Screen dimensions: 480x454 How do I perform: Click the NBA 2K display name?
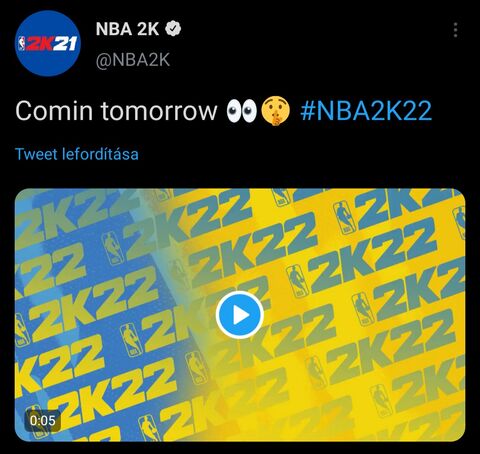tap(127, 29)
